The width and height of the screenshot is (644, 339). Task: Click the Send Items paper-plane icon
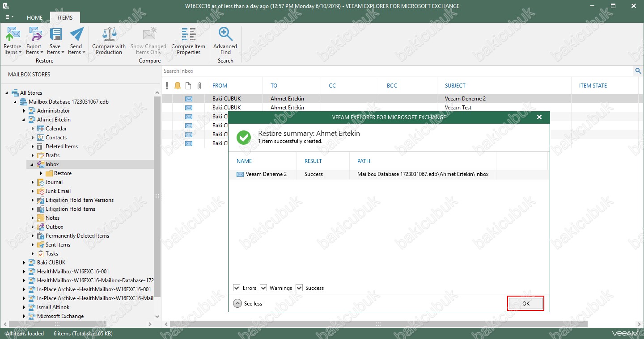(x=76, y=34)
